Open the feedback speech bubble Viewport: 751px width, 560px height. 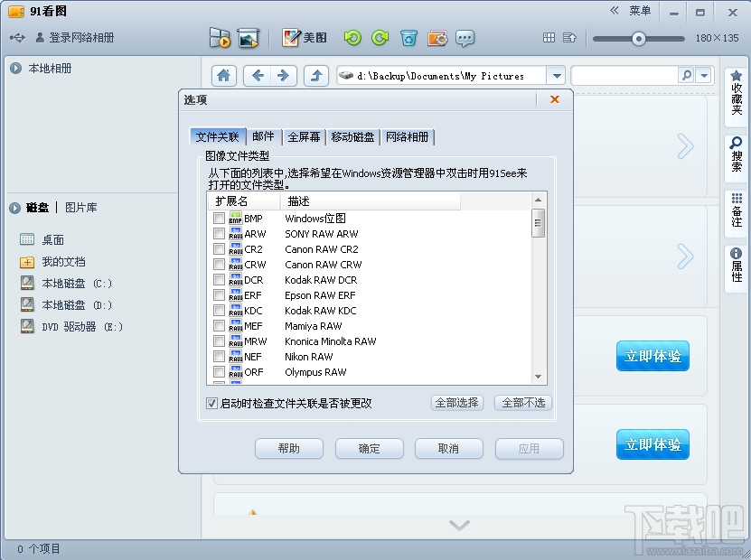coord(465,38)
